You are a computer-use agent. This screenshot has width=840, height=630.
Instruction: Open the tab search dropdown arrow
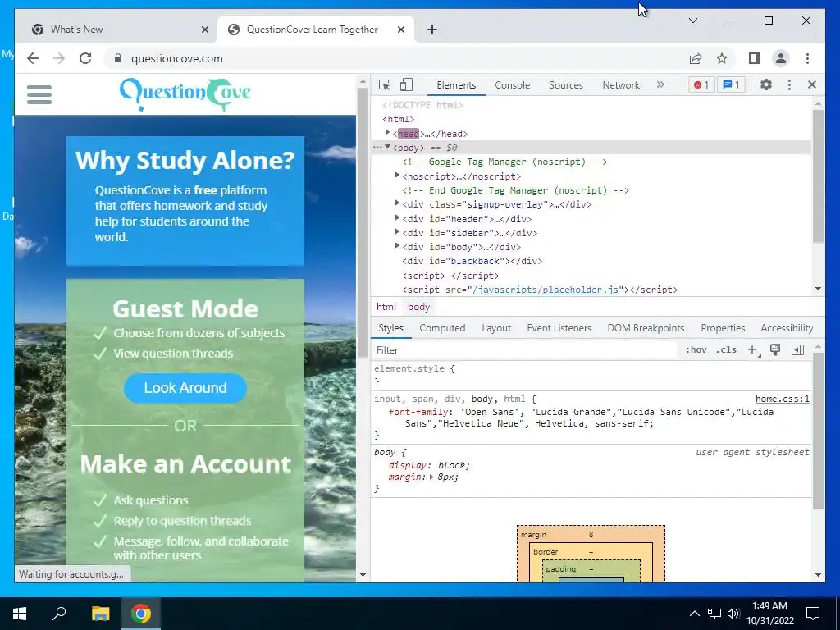pyautogui.click(x=692, y=21)
